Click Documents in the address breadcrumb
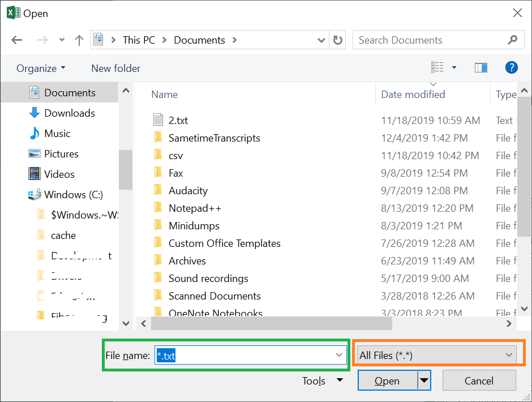 (x=199, y=40)
